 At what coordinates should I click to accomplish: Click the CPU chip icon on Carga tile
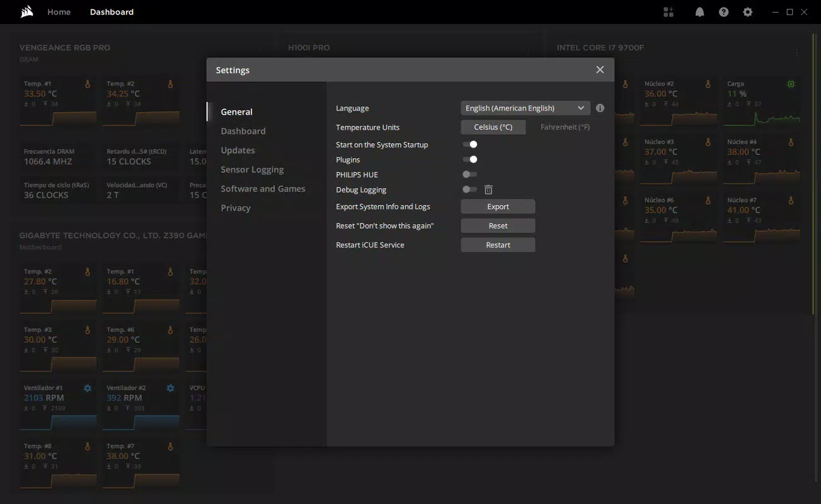791,84
